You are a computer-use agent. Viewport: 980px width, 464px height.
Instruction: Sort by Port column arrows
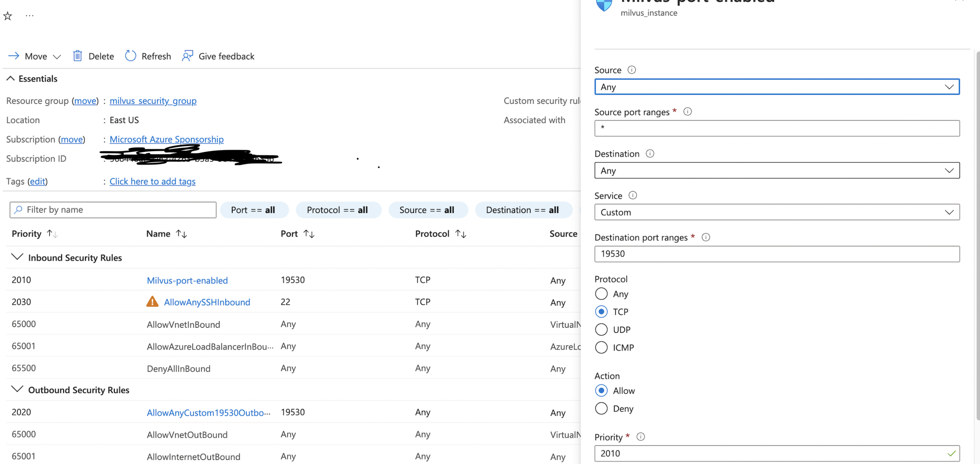(309, 234)
